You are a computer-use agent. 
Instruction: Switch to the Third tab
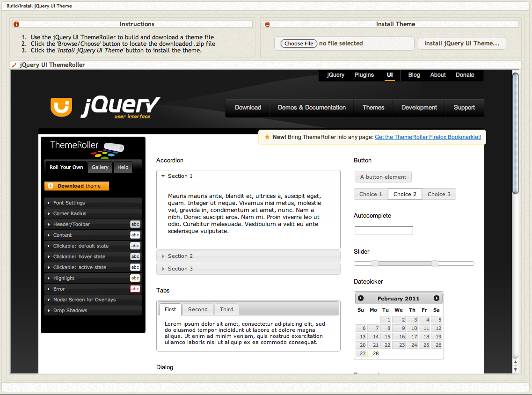(226, 309)
